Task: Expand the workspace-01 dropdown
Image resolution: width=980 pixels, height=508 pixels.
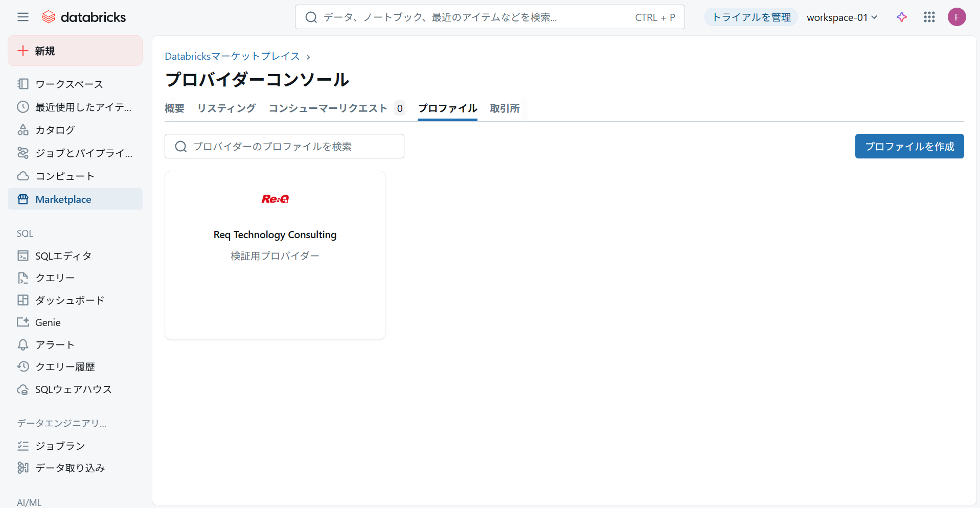Action: click(842, 17)
